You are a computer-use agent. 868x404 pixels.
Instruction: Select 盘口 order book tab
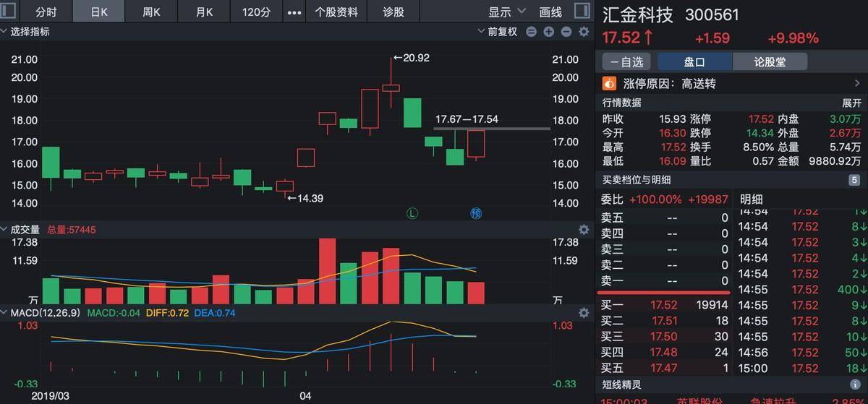(694, 62)
